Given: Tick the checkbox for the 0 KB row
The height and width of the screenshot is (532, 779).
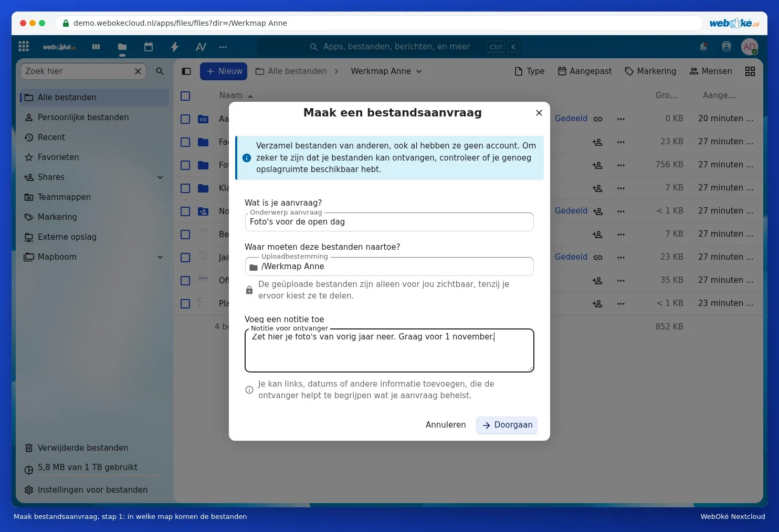Looking at the screenshot, I should 185,119.
